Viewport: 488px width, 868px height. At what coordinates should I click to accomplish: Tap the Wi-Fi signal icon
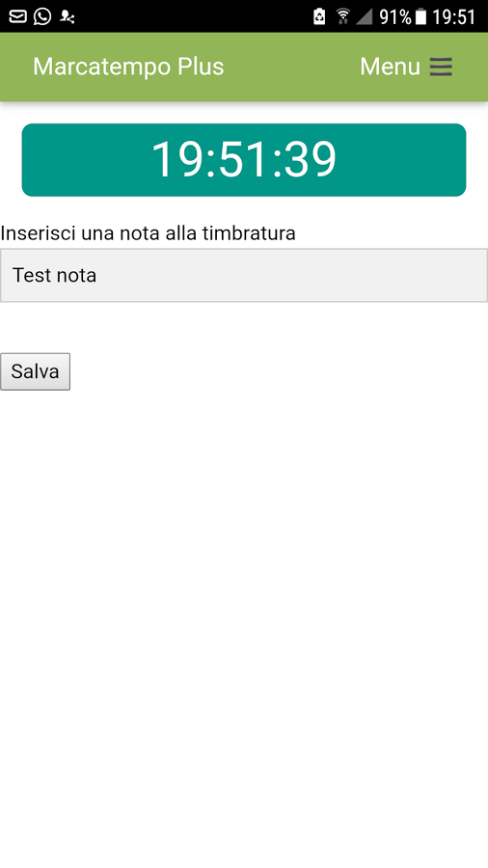343,16
